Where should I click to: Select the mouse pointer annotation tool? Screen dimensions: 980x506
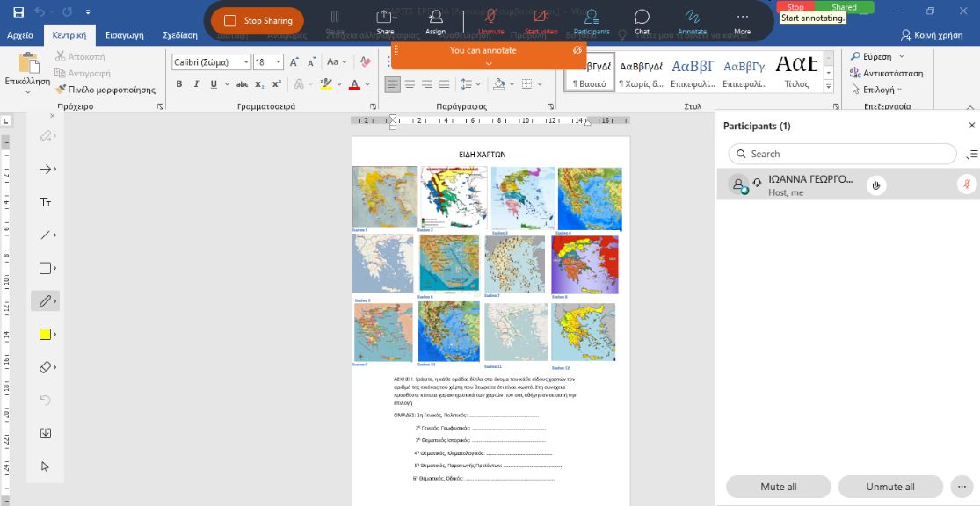[45, 466]
